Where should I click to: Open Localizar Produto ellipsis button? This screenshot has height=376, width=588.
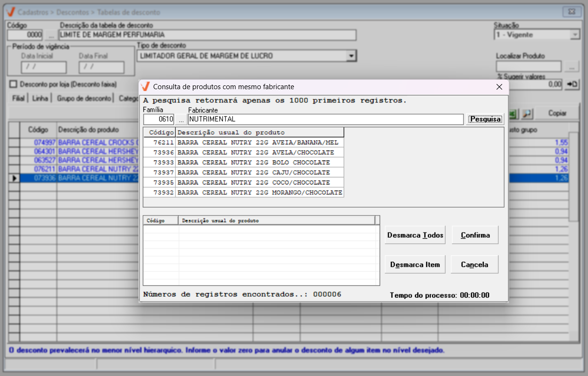click(x=571, y=67)
